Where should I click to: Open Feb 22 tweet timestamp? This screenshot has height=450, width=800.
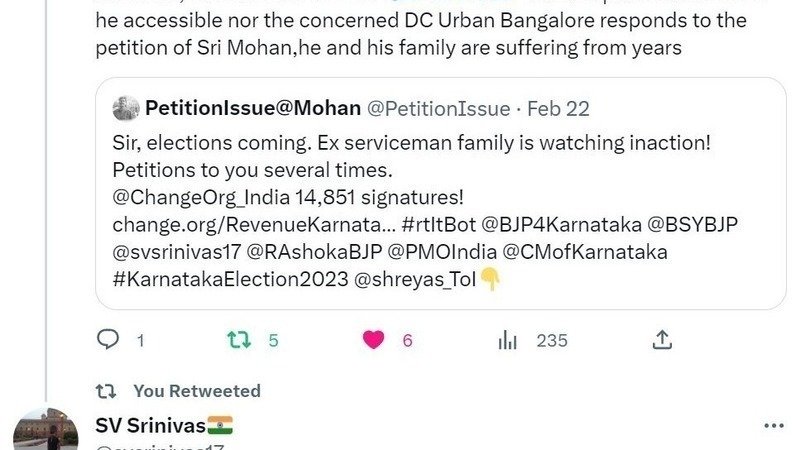(x=558, y=109)
